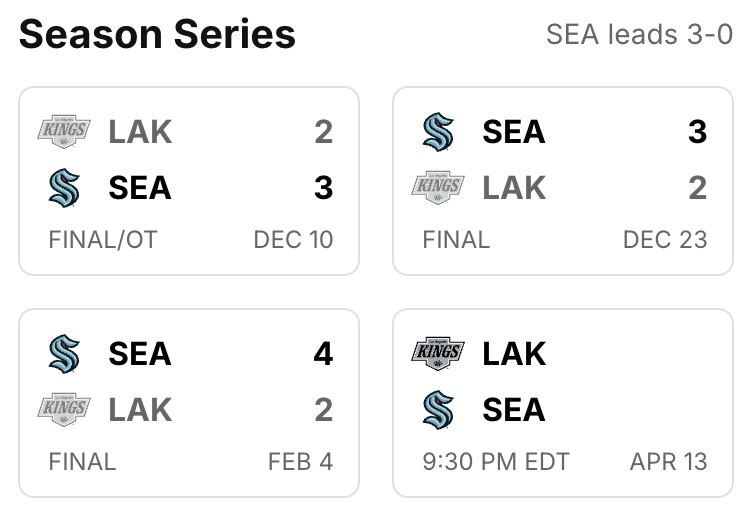The width and height of the screenshot is (756, 516).
Task: Open the upcoming 9:30 PM EDT game
Action: (x=563, y=403)
